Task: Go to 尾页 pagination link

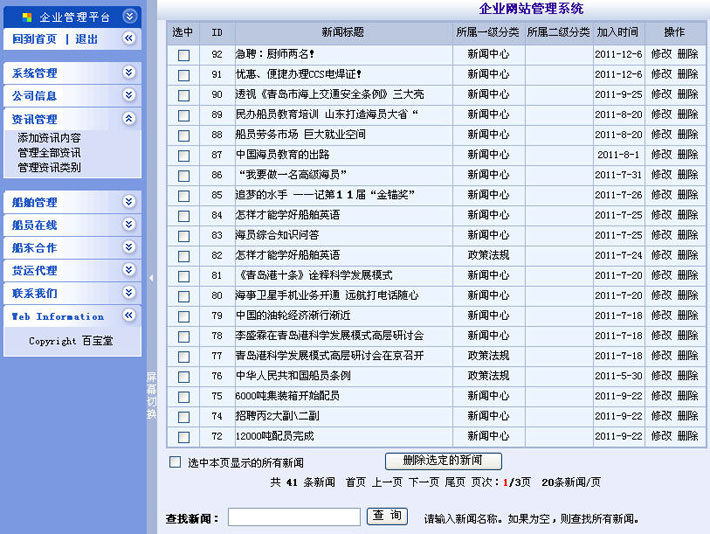Action: 455,482
